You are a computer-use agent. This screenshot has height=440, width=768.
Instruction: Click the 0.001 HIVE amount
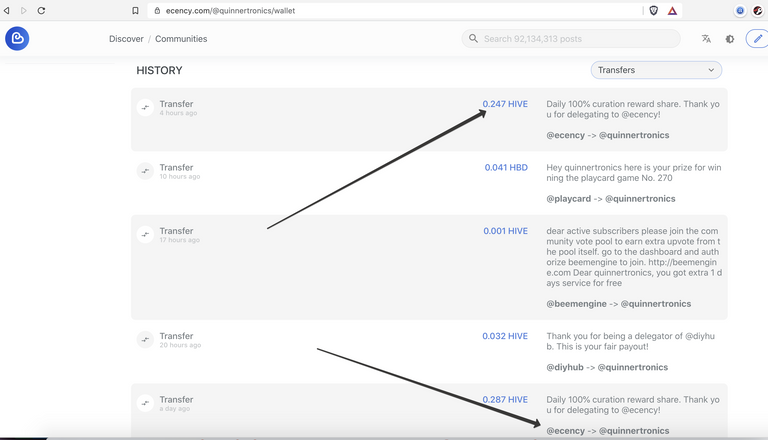coord(505,231)
